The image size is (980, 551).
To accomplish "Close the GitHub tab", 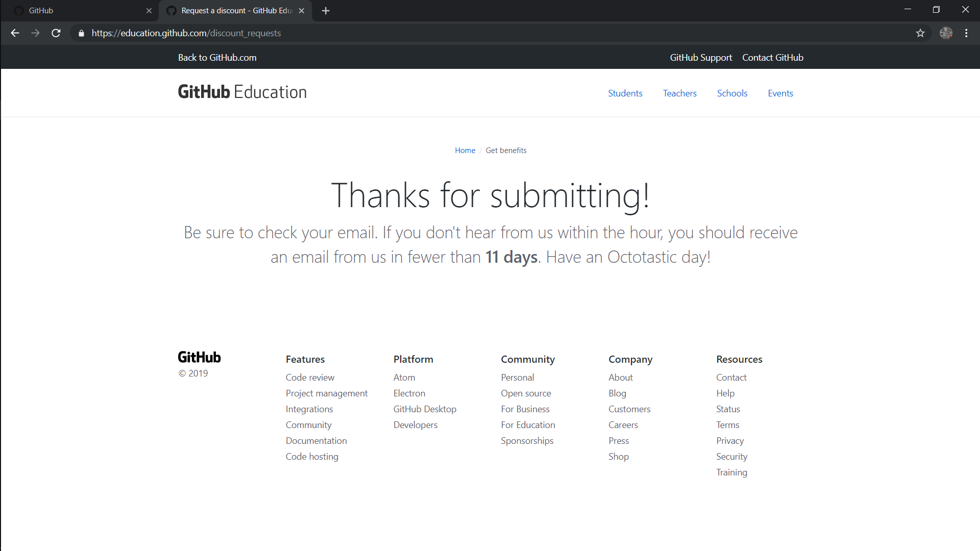I will [x=149, y=11].
